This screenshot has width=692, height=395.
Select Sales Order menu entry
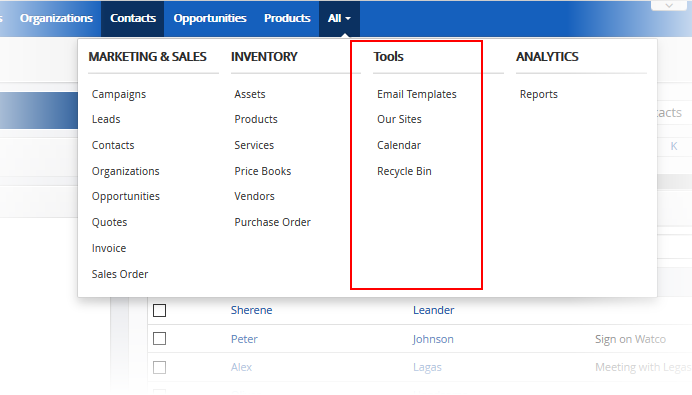(120, 274)
